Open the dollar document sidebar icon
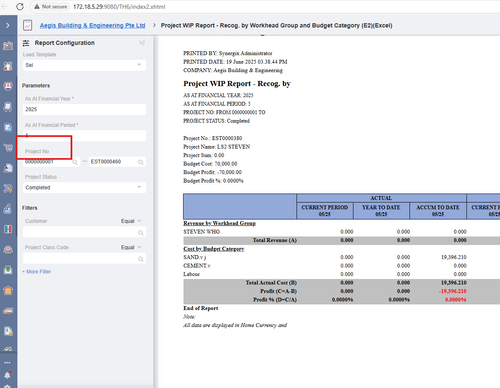 [8, 331]
